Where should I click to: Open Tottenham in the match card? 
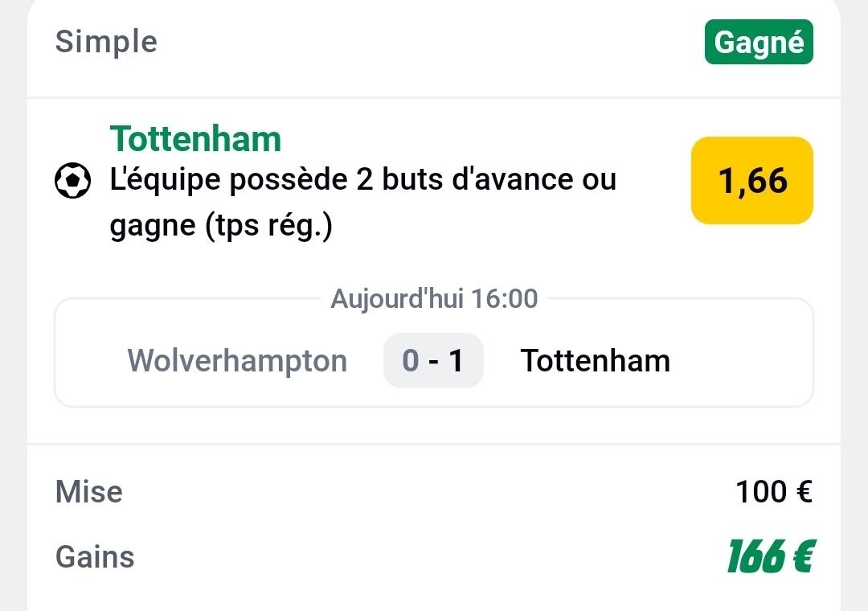pyautogui.click(x=595, y=361)
